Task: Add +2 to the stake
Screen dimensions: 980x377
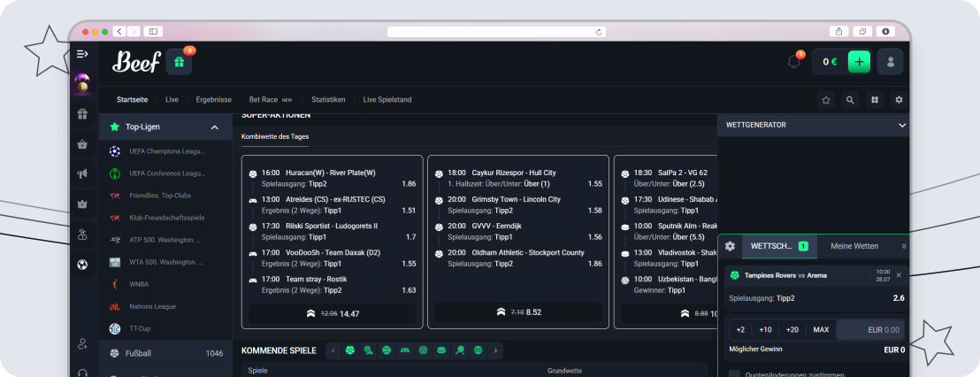Action: (740, 329)
